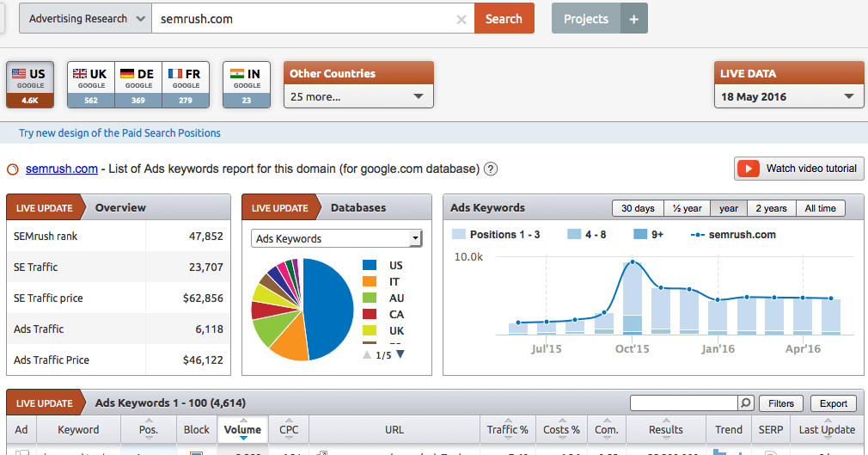Open the Advertising Research dropdown
This screenshot has height=455, width=868.
point(86,19)
